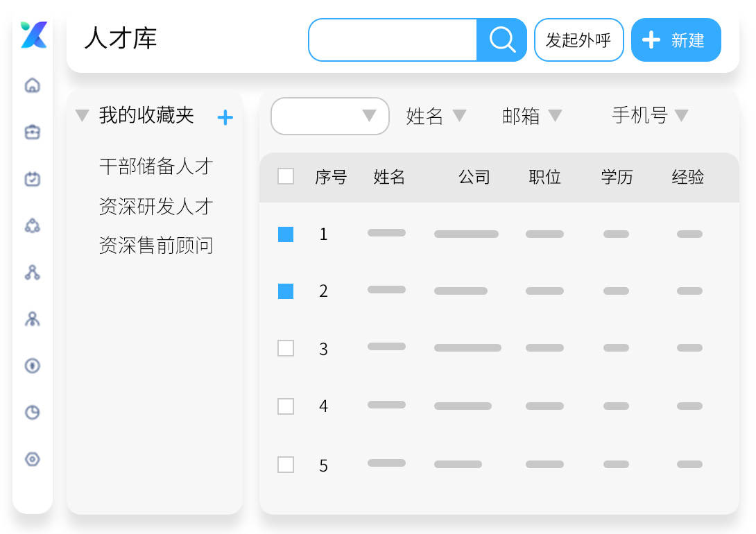Viewport: 756px width, 534px height.
Task: Open the empty filter dropdown box
Action: tap(329, 116)
